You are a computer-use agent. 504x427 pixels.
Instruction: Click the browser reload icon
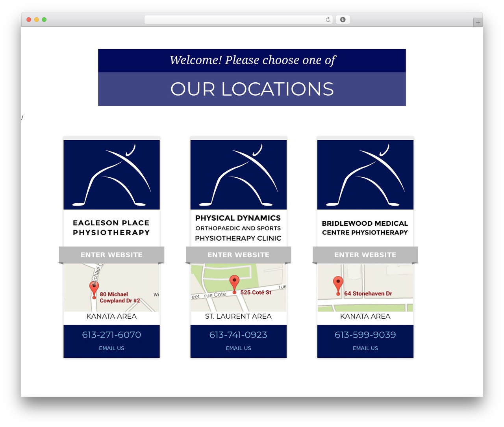328,20
